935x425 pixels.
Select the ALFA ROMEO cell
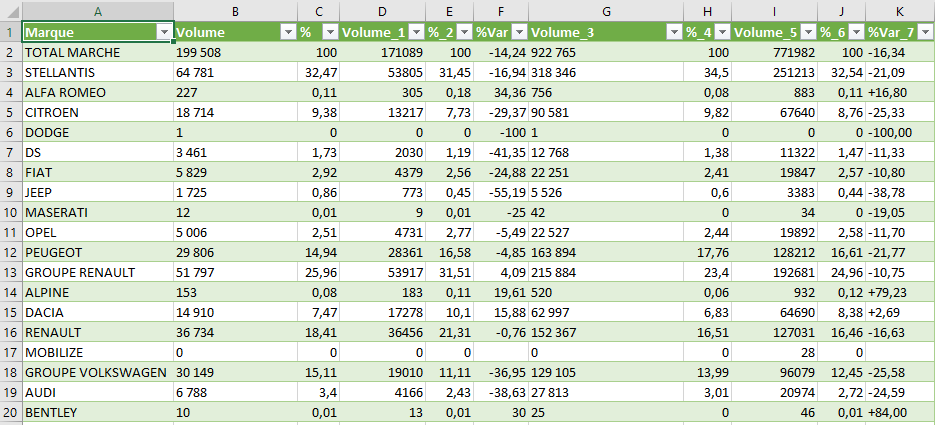click(x=98, y=92)
